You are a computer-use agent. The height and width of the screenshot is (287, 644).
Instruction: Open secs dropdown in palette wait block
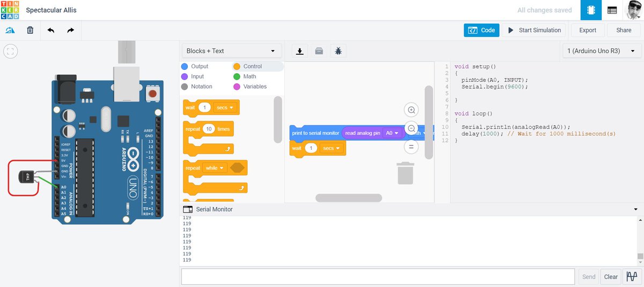pyautogui.click(x=225, y=107)
